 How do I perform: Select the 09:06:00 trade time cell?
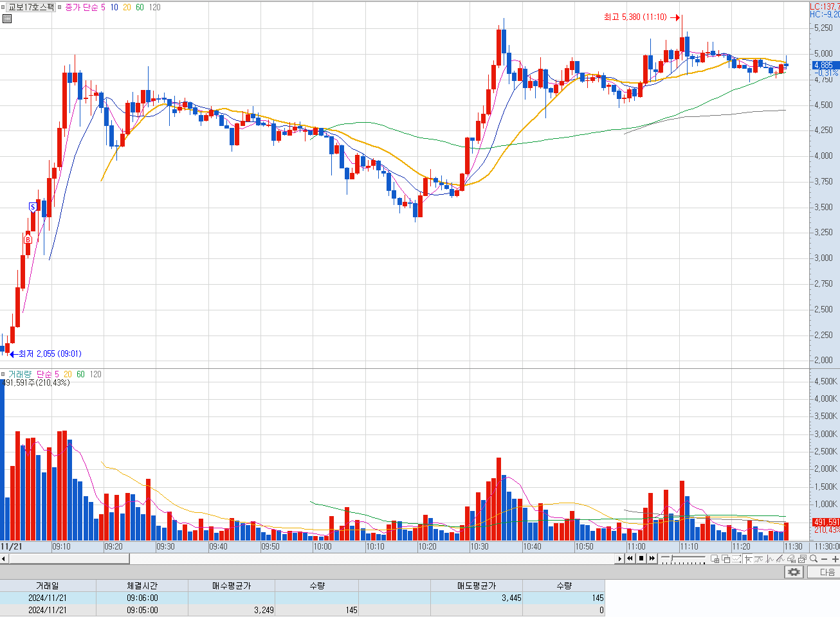tap(142, 598)
